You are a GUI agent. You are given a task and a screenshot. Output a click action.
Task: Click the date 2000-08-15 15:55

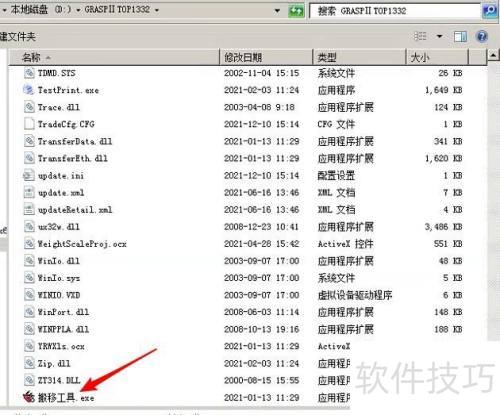[262, 381]
